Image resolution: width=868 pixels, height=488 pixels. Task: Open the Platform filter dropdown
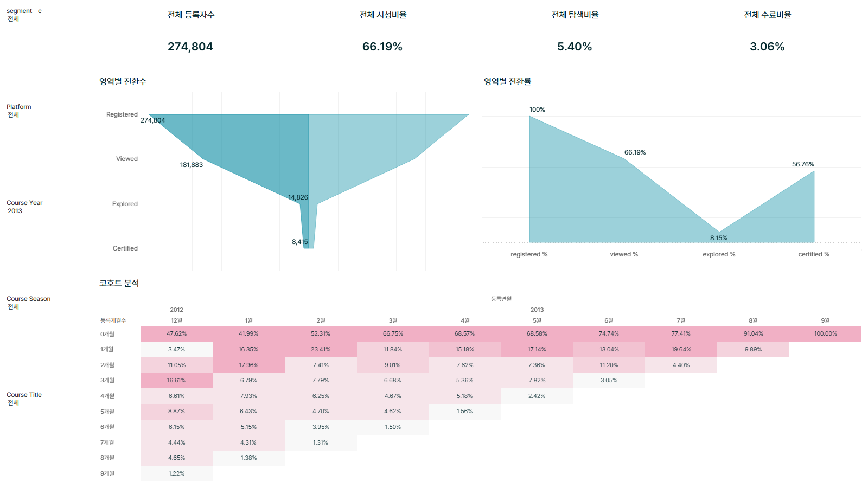tap(19, 111)
